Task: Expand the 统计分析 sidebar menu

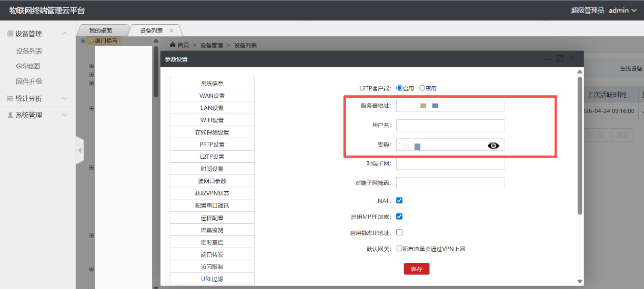Action: click(38, 98)
